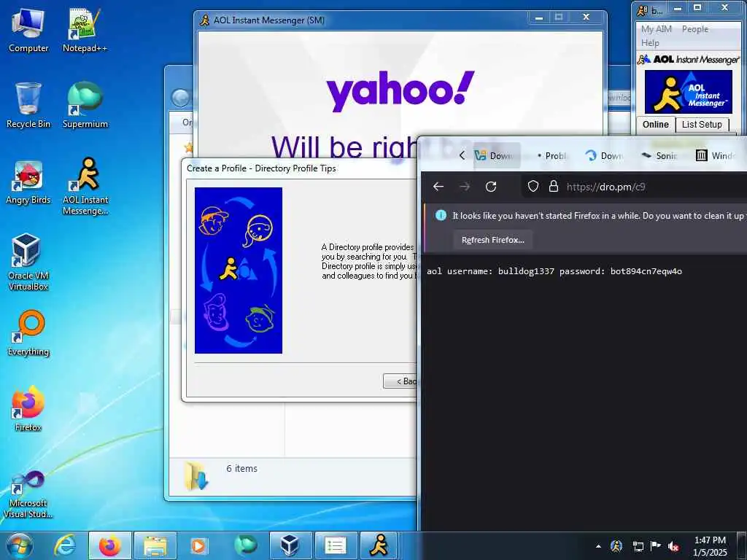The width and height of the screenshot is (747, 560).
Task: Open the Windows Start menu orb
Action: (20, 545)
